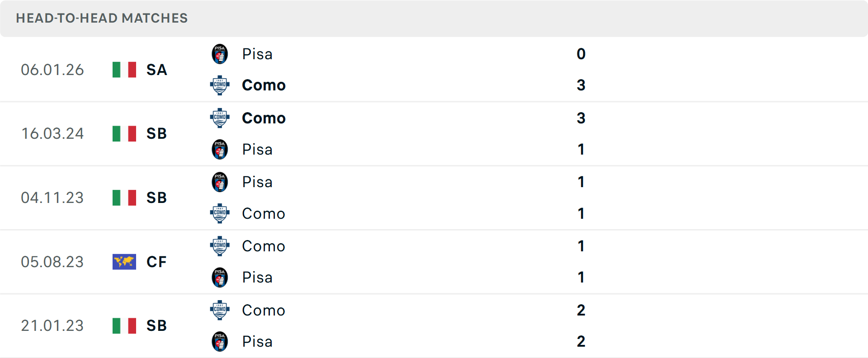Viewport: 868px width, 358px height.
Task: Click Pisa crest in the 06.01.26 match
Action: [x=220, y=54]
